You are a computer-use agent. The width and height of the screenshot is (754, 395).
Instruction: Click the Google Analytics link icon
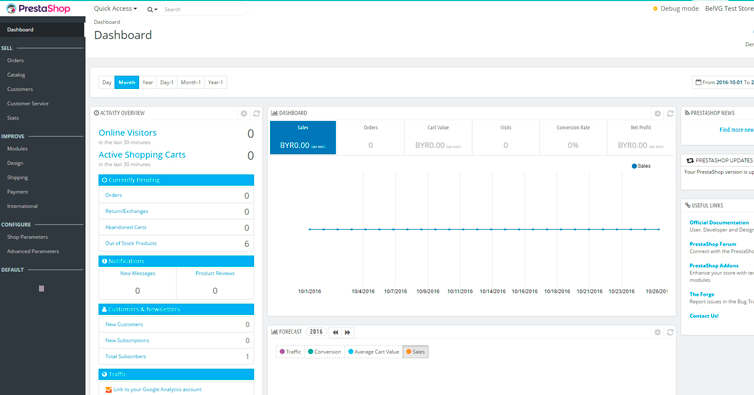(109, 390)
